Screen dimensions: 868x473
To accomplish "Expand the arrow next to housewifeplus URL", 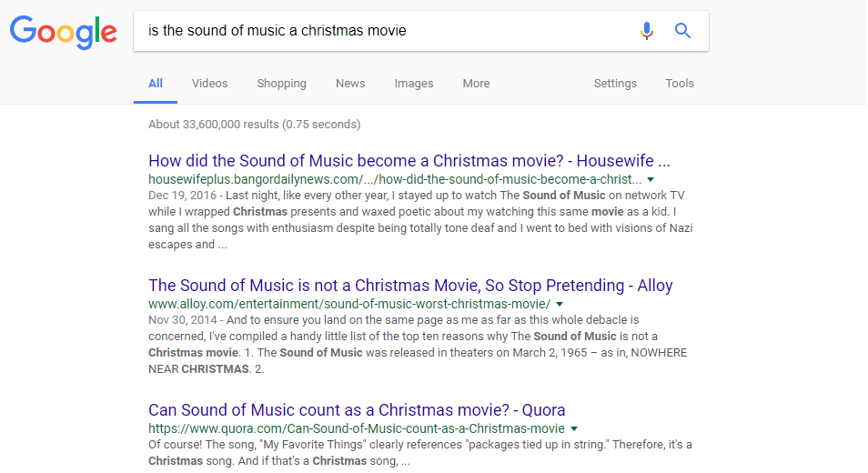I will (x=651, y=179).
